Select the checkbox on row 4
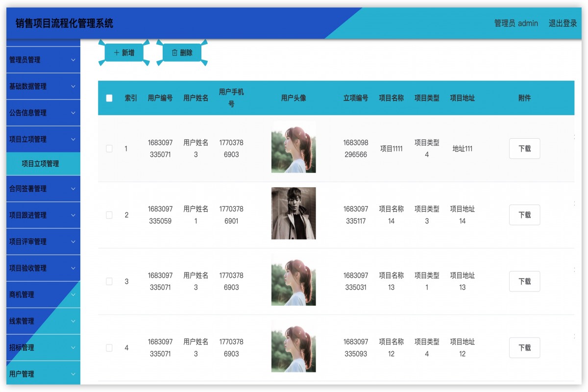The width and height of the screenshot is (588, 392). [x=109, y=347]
